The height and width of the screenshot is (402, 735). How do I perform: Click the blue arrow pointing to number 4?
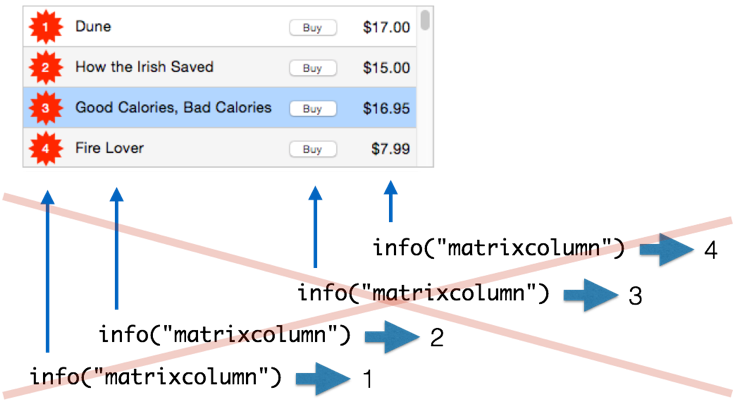[667, 249]
